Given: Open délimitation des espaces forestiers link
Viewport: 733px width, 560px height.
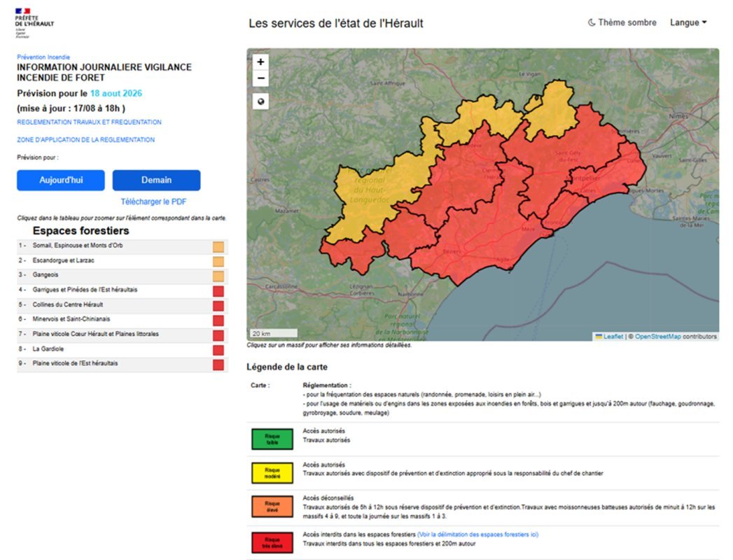Looking at the screenshot, I should [477, 534].
